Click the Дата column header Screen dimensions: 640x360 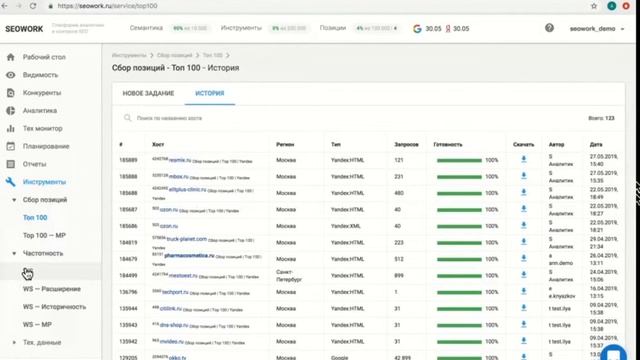click(596, 144)
